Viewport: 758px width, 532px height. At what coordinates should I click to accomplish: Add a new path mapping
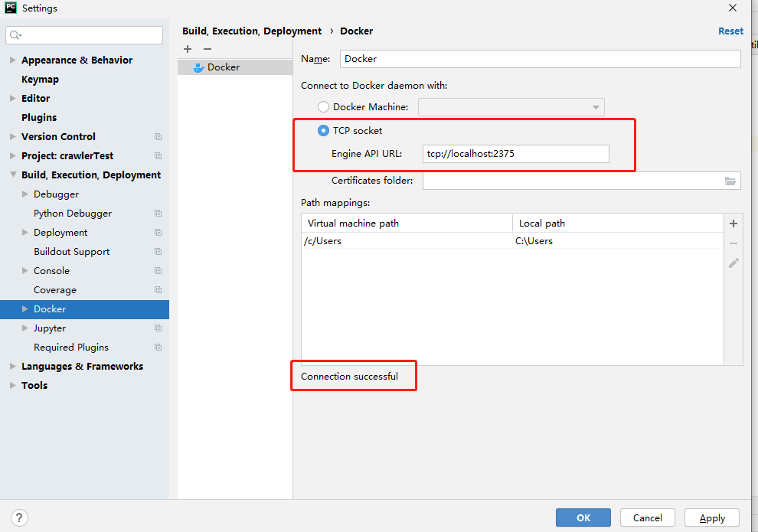coord(733,224)
